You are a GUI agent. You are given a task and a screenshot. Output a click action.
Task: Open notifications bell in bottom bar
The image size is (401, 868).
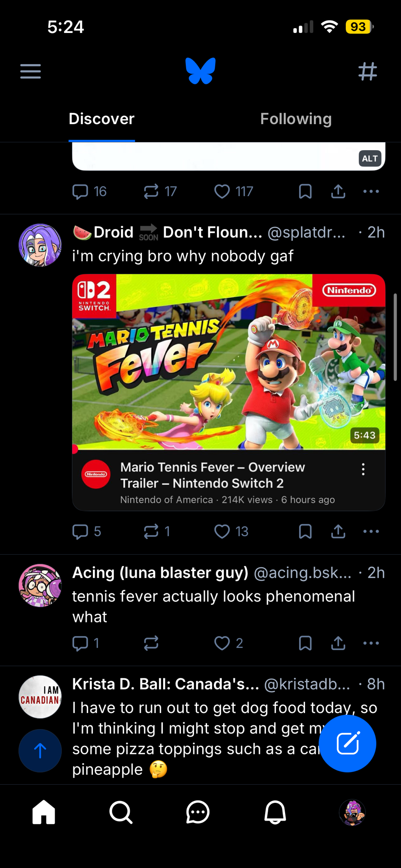coord(275,812)
